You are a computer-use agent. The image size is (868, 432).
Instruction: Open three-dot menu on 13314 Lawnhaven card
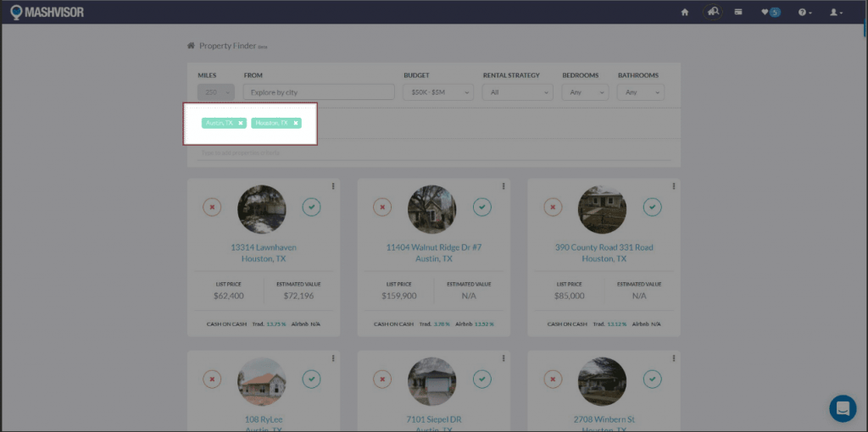[x=333, y=186]
